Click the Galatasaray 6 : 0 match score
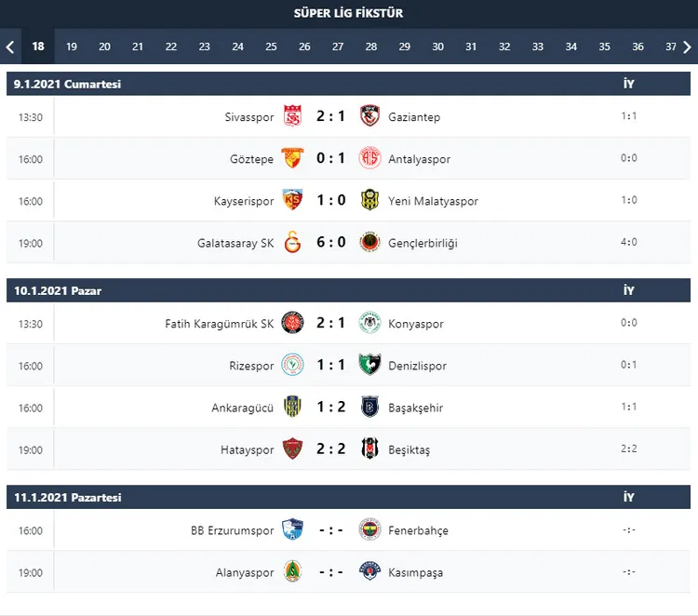Viewport: 698px width, 616px height. point(330,243)
